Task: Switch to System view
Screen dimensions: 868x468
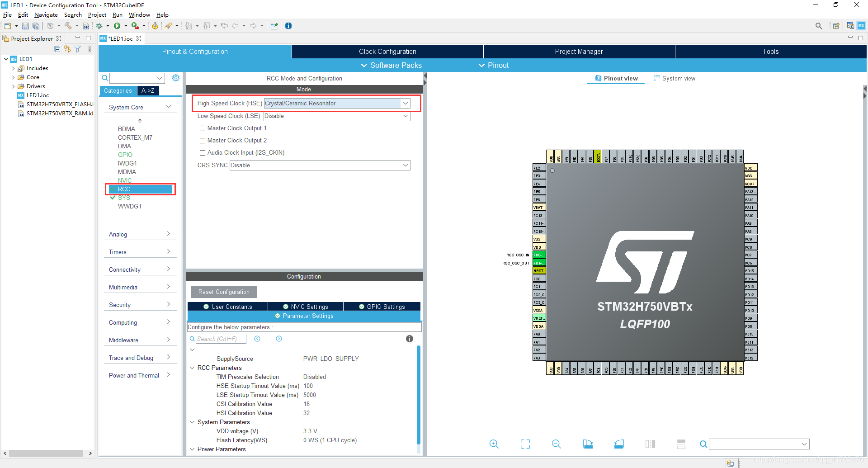Action: 675,78
